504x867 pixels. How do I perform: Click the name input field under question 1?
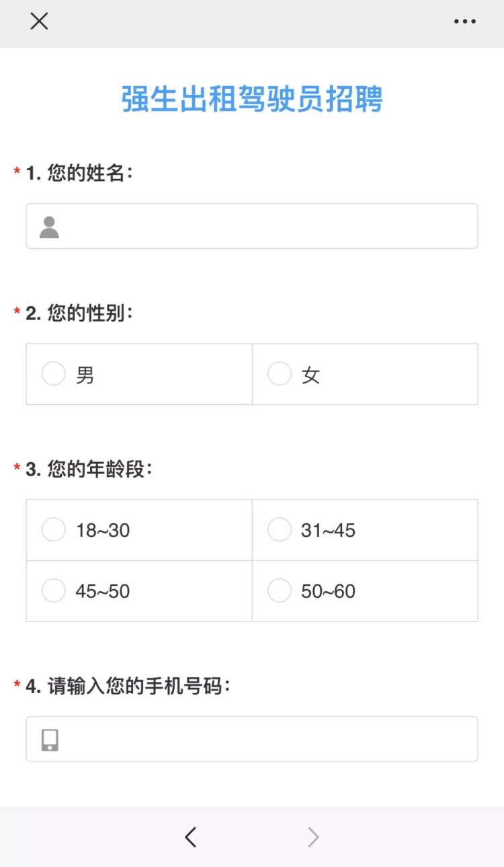(x=252, y=225)
